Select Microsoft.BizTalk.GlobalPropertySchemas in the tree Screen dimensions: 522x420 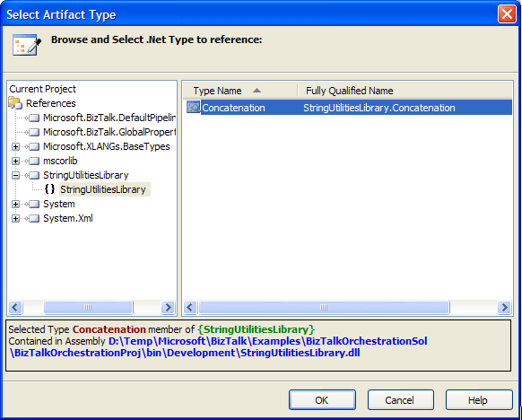[x=109, y=132]
